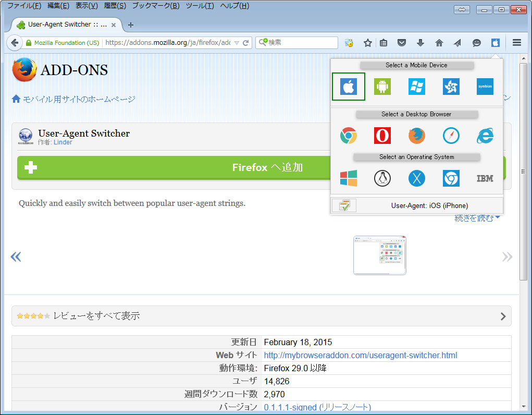
Task: Click the scrollbar up arrow
Action: click(x=523, y=58)
